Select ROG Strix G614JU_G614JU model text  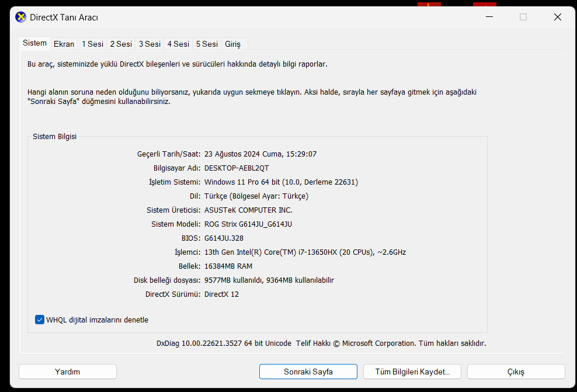coord(248,224)
